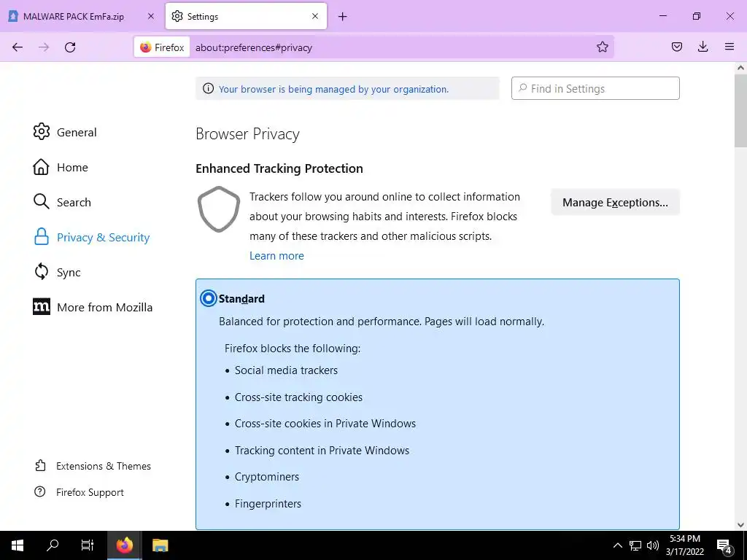Click the Manage Exceptions button
This screenshot has height=560, width=747.
click(615, 203)
